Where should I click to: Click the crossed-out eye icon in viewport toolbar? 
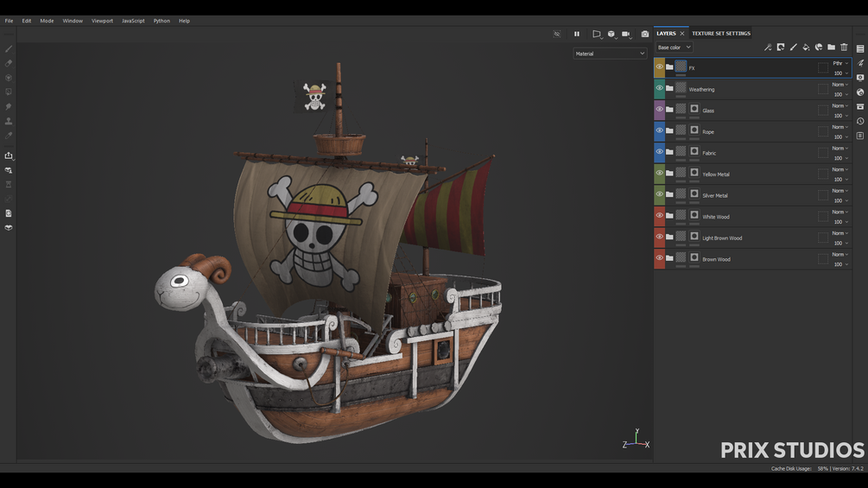coord(557,34)
